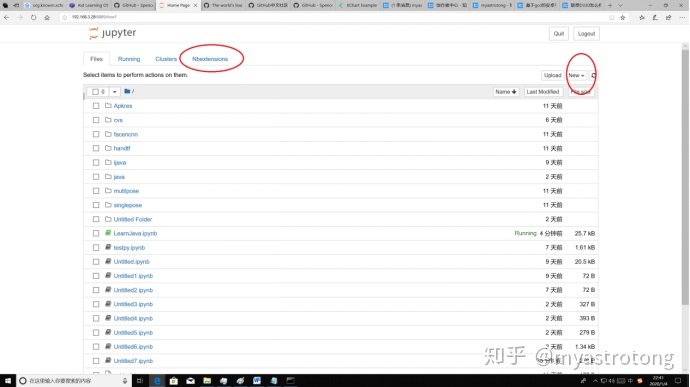Viewport: 690px width, 387px height.
Task: Open the Windows Start menu
Action: [7, 380]
